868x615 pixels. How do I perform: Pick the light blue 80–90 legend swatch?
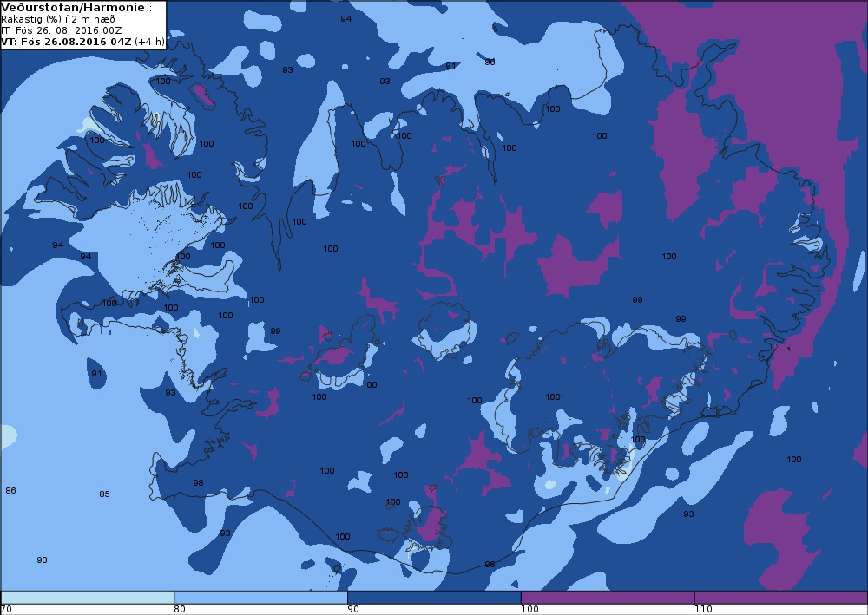260,598
